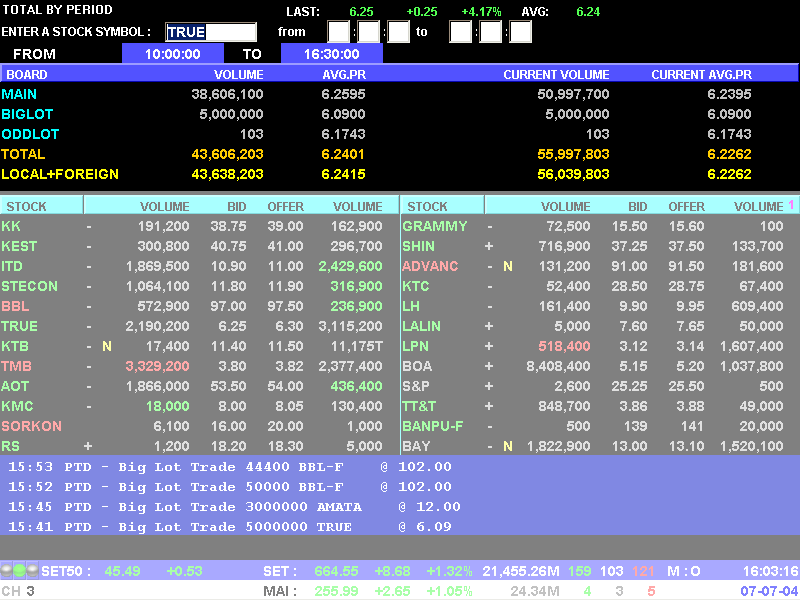Select the TRUE row in the quote list

click(19, 326)
